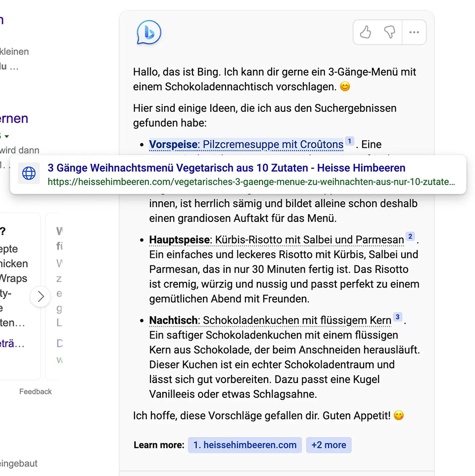This screenshot has height=476, width=475.
Task: Click 'Hier sind einige Ideen' paragraph
Action: (265, 116)
